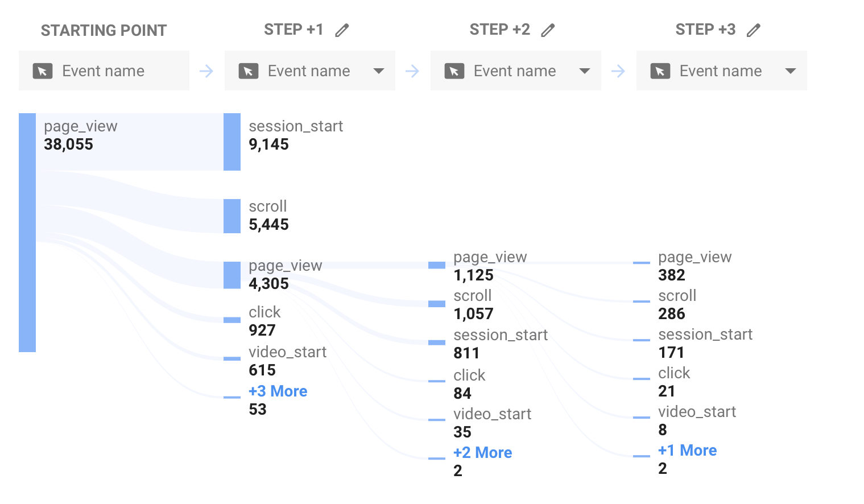Show +1 More nodes in STEP +3

[x=687, y=451]
